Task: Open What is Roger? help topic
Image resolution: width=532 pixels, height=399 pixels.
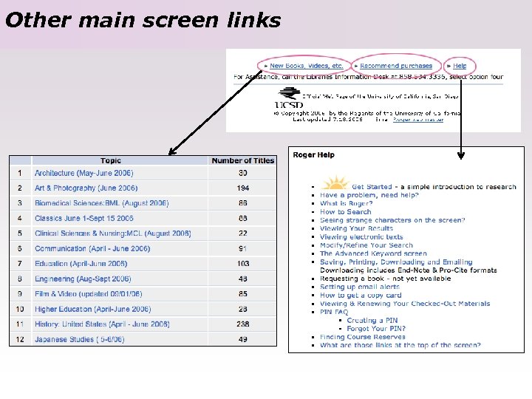Action: coord(346,204)
